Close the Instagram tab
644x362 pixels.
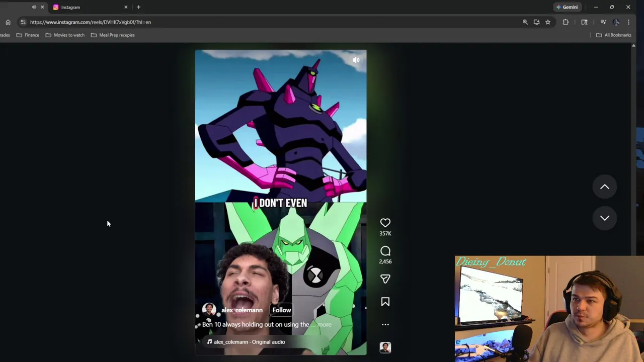click(126, 7)
